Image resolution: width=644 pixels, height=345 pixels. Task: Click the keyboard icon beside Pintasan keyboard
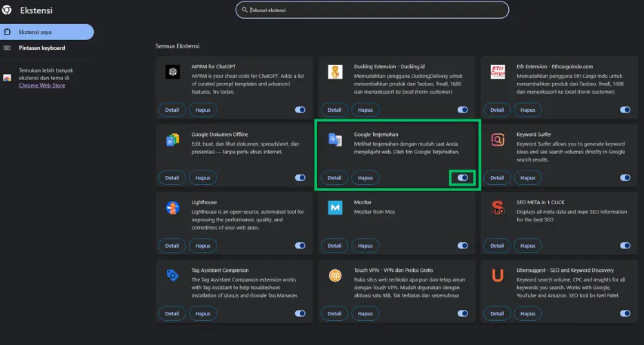[7, 48]
